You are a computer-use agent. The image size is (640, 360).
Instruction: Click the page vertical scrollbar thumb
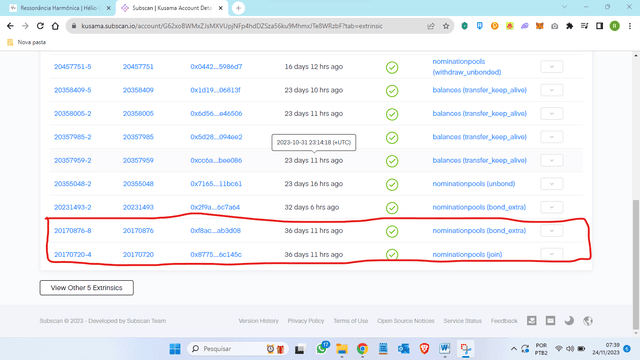pyautogui.click(x=636, y=264)
